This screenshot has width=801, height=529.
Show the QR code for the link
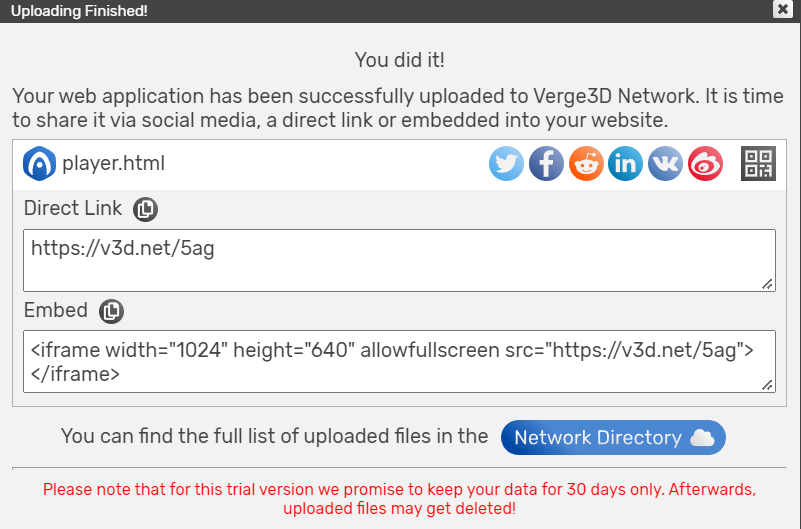pos(759,163)
